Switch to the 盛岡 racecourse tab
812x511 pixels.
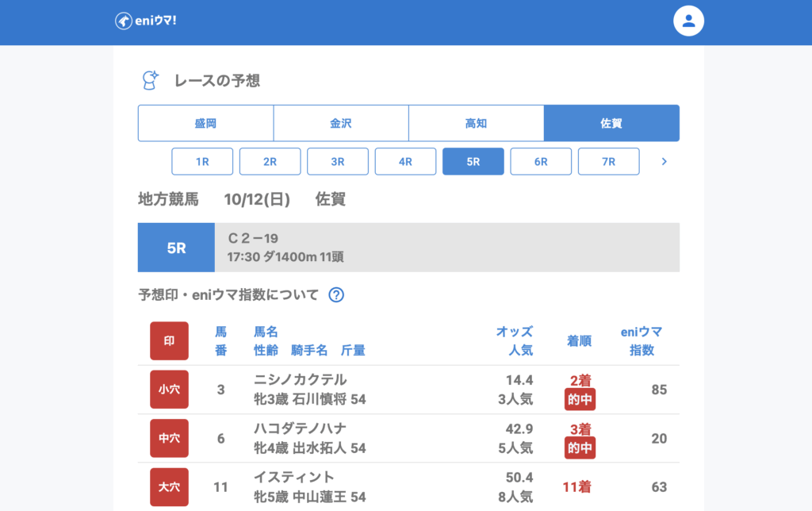205,123
